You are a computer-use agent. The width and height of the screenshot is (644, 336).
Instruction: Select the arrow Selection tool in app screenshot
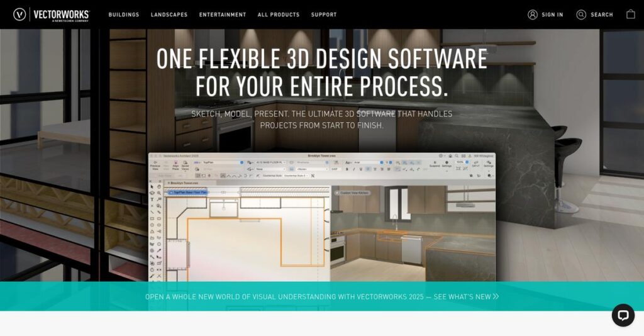pyautogui.click(x=152, y=186)
